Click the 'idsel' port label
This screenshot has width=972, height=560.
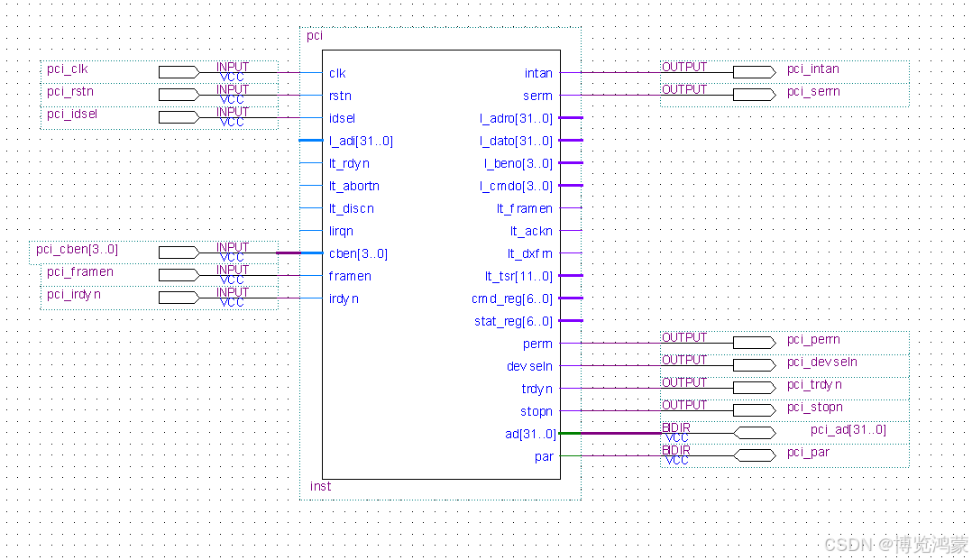[x=343, y=118]
